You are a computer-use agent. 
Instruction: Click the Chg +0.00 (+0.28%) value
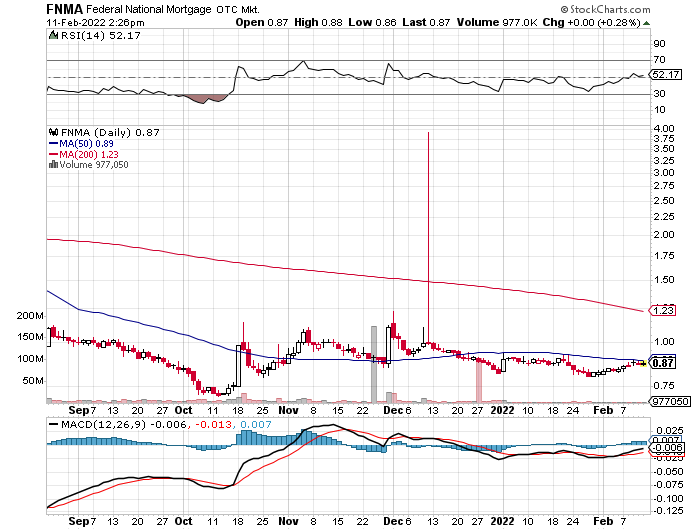pyautogui.click(x=592, y=22)
